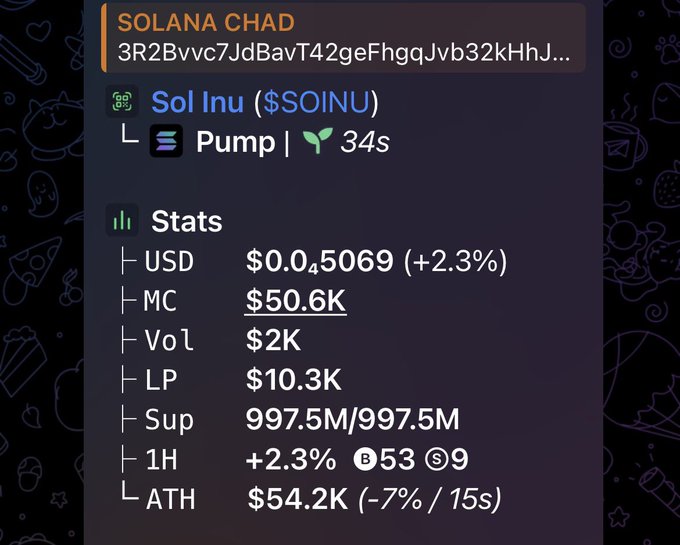This screenshot has width=680, height=545.
Task: Click the orange quote bar accent
Action: click(104, 37)
